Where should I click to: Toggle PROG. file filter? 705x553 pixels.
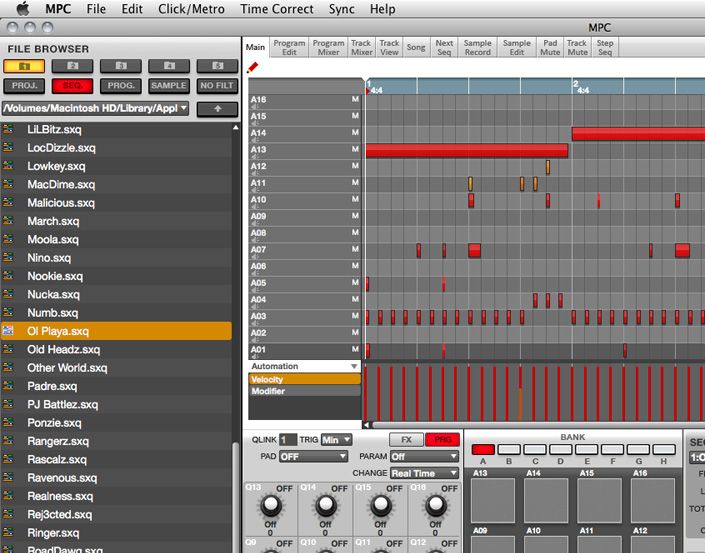point(120,86)
